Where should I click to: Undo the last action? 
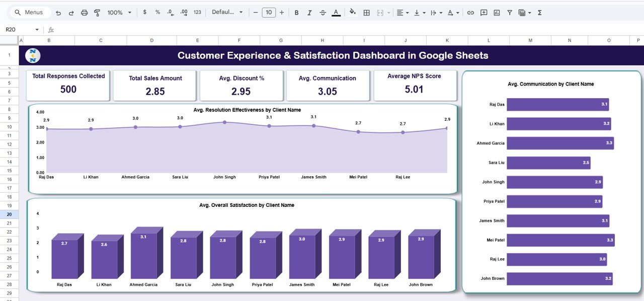point(58,12)
